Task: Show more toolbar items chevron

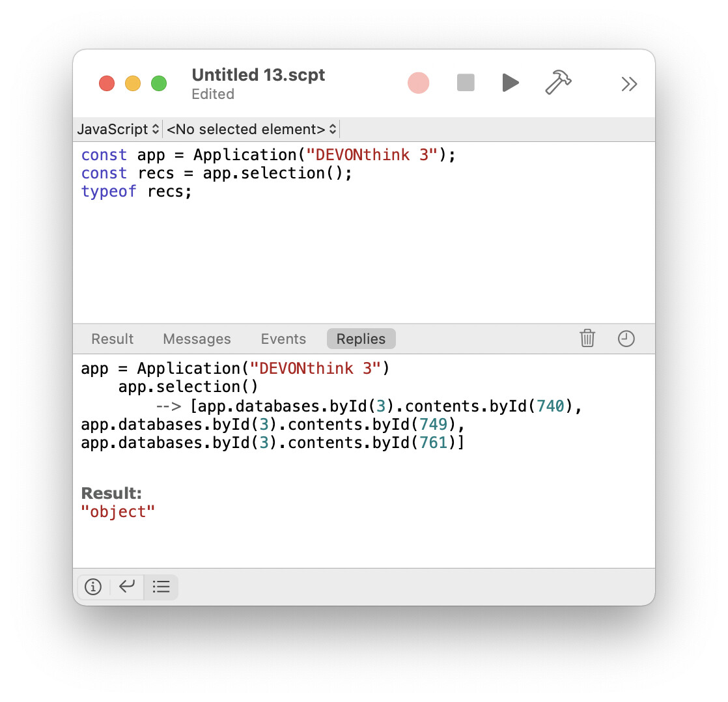Action: tap(628, 84)
